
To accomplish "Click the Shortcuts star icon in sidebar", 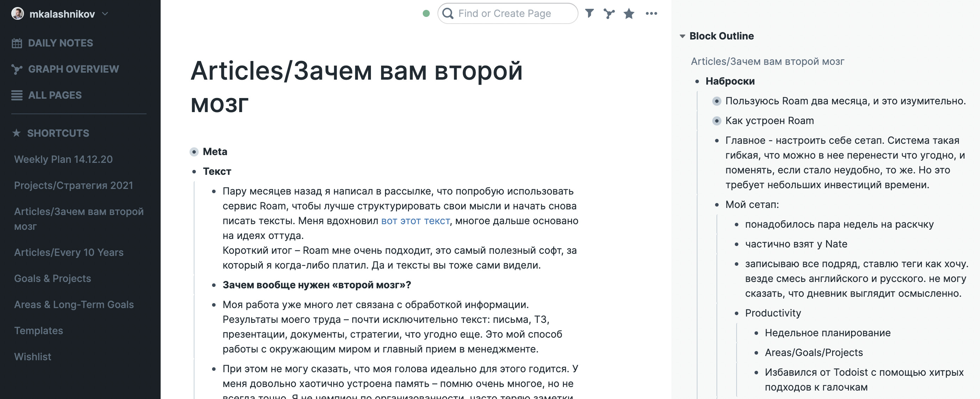I will click(x=16, y=133).
